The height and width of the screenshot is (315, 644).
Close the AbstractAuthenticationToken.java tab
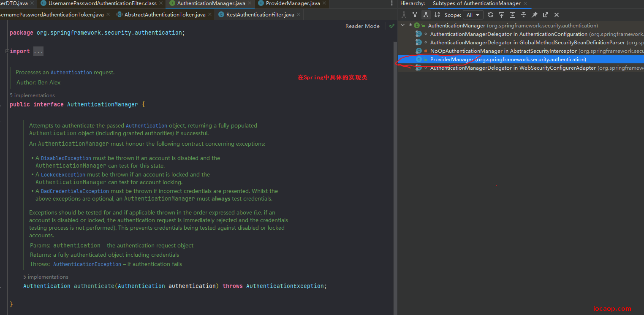pos(210,14)
